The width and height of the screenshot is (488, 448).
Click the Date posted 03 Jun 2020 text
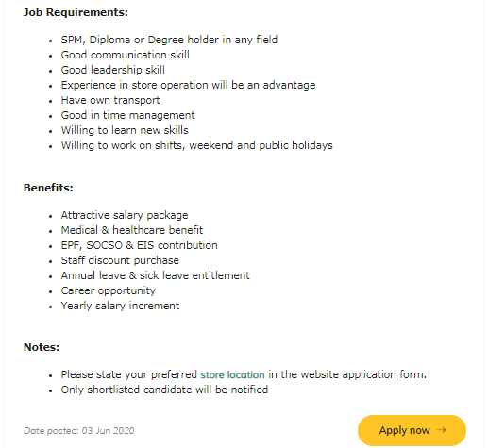tap(79, 430)
